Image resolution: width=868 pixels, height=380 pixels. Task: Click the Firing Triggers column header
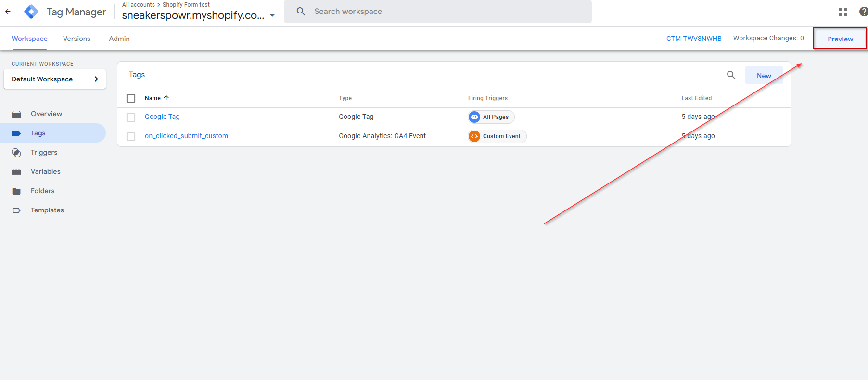(x=488, y=98)
